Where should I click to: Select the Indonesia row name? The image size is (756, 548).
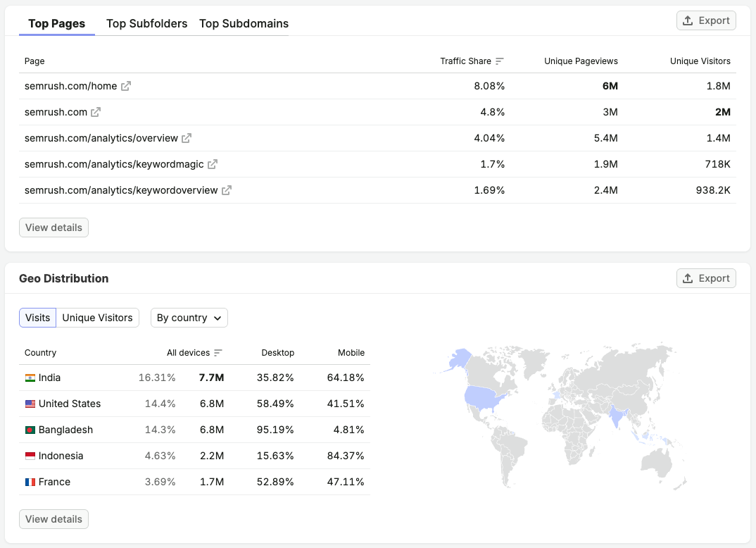tap(61, 456)
